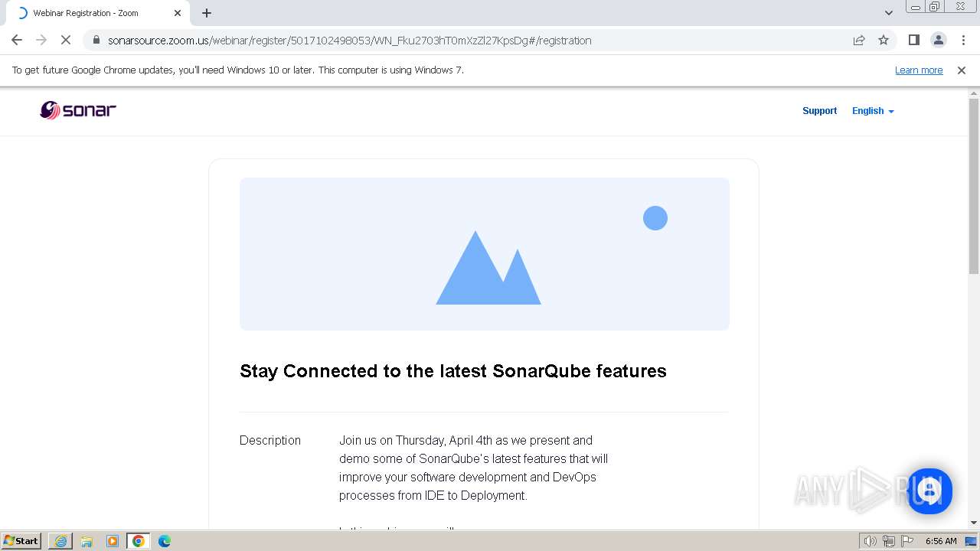Open File Explorer from taskbar
The image size is (980, 551).
tap(87, 541)
